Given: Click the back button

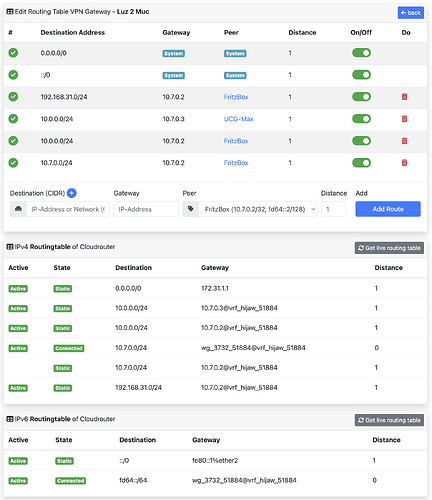Looking at the screenshot, I should tap(411, 13).
